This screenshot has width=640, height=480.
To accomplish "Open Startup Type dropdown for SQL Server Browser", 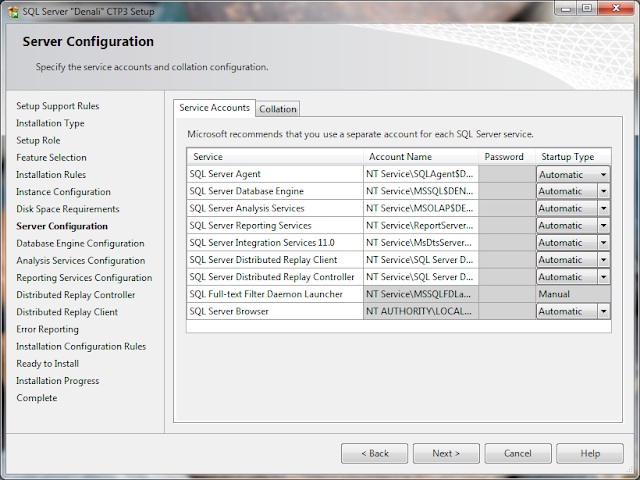I will (603, 311).
